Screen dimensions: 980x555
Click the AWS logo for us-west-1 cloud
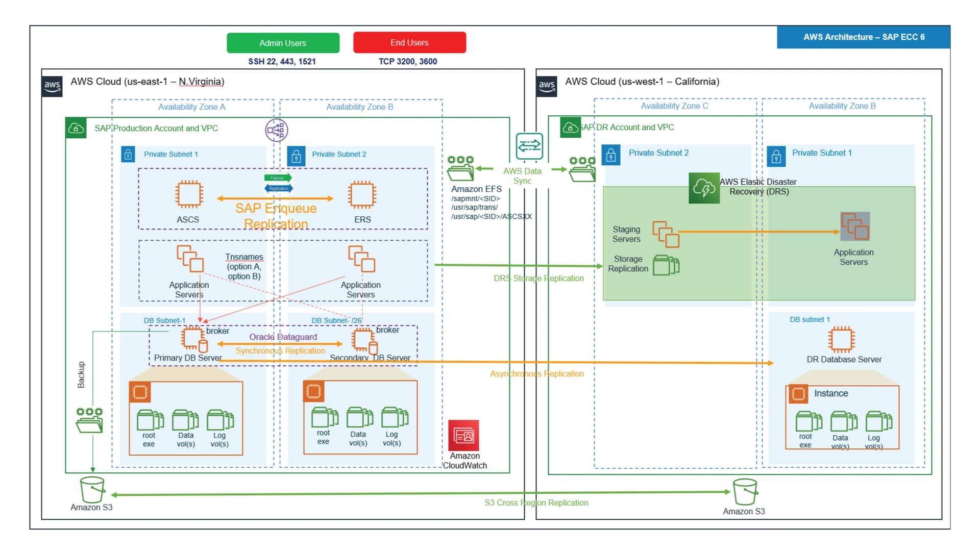click(x=547, y=86)
